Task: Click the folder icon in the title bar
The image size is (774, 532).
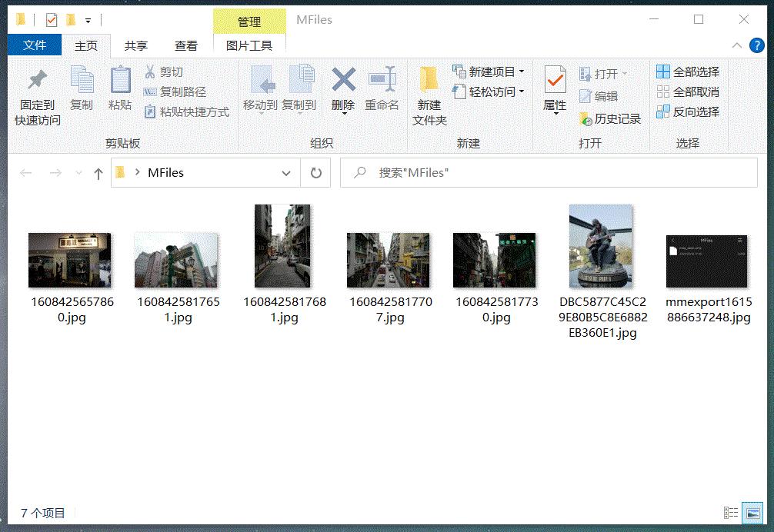Action: click(x=21, y=20)
